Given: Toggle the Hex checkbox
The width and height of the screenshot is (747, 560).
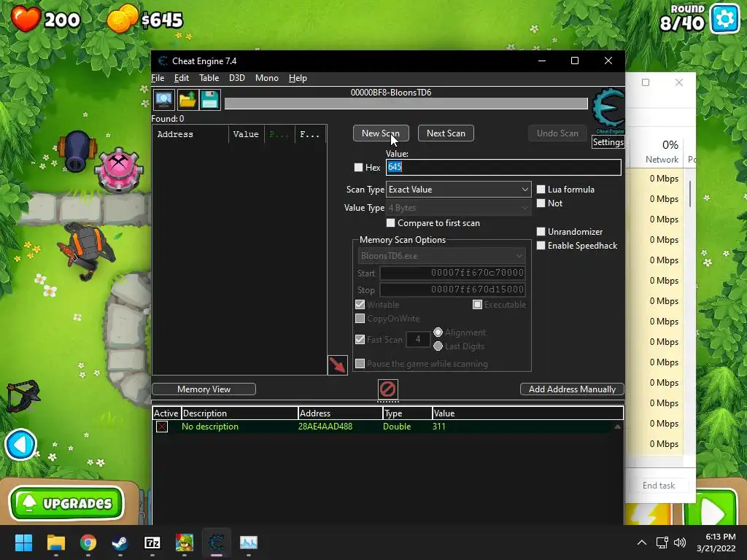Looking at the screenshot, I should pyautogui.click(x=358, y=167).
